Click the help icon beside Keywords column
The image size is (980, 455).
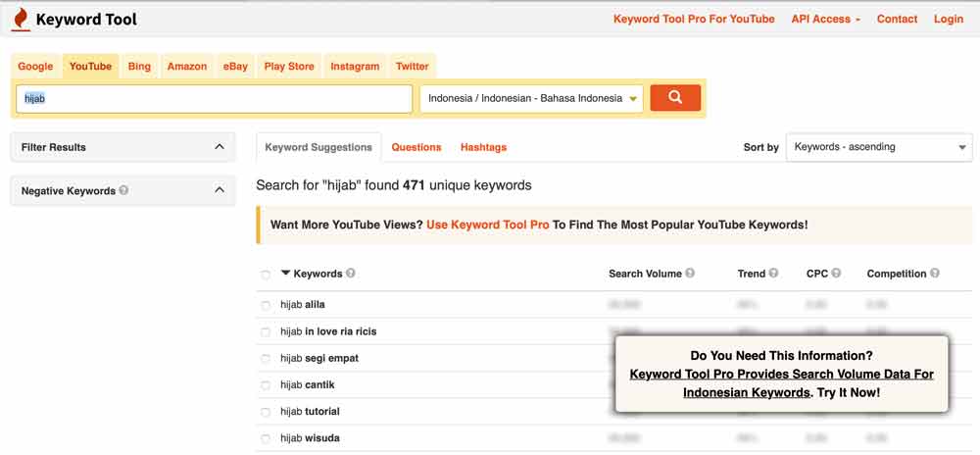351,274
